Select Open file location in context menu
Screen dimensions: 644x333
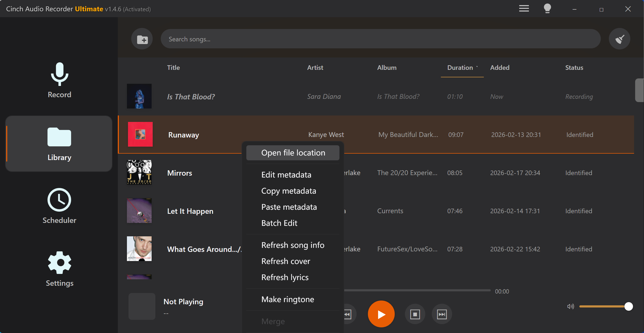[293, 153]
